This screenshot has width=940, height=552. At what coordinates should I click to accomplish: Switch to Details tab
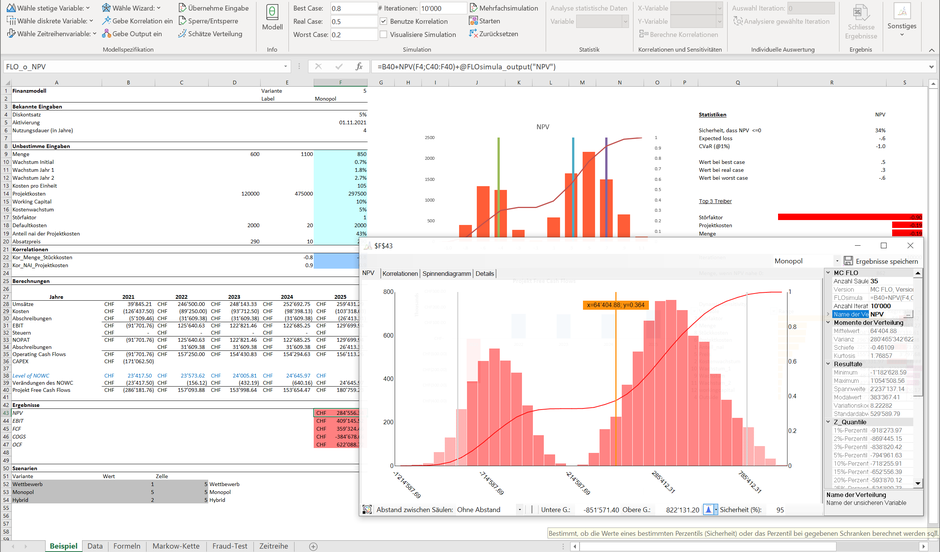[x=485, y=273]
